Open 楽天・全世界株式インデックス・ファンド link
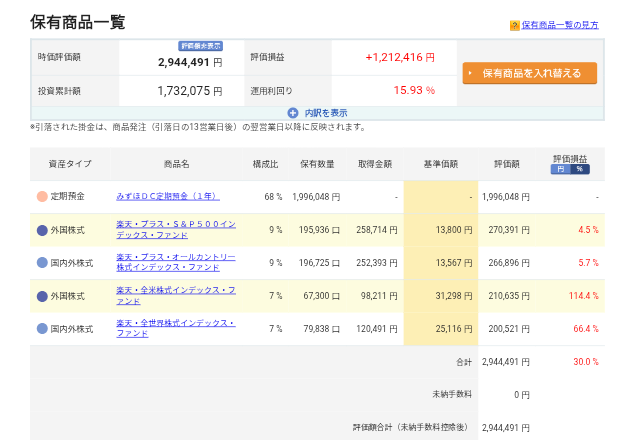Viewport: 627px width, 440px height. coord(176,328)
